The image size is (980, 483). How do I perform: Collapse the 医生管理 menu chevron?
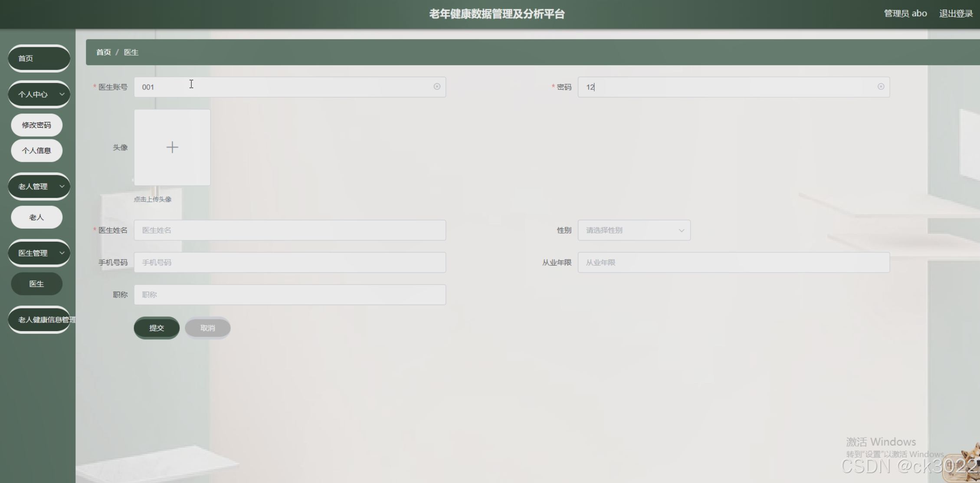click(x=62, y=253)
